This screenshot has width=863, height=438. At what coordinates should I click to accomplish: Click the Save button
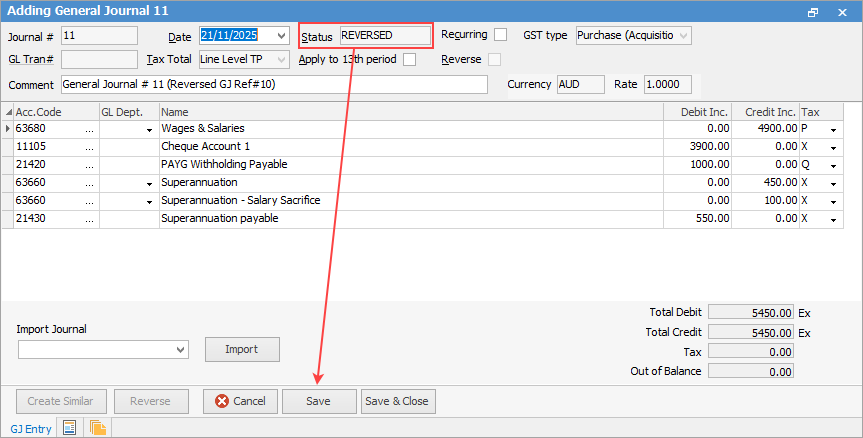pos(319,401)
